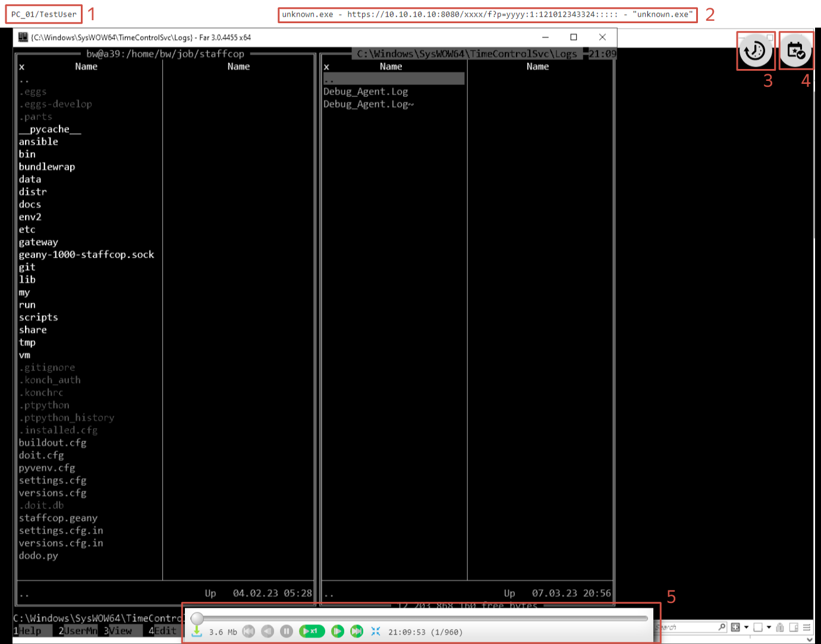Step back one frame in player
This screenshot has width=821, height=644.
pyautogui.click(x=268, y=632)
